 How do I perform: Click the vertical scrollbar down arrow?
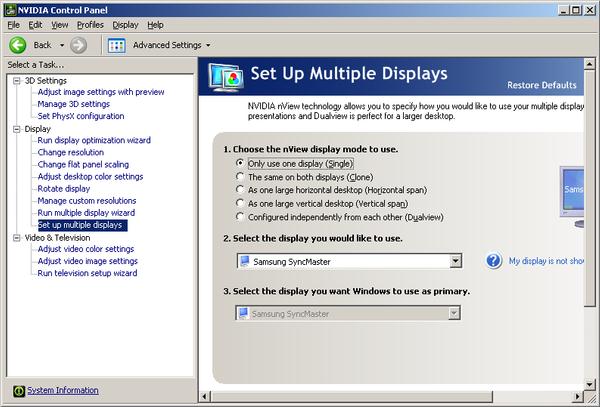[x=590, y=384]
